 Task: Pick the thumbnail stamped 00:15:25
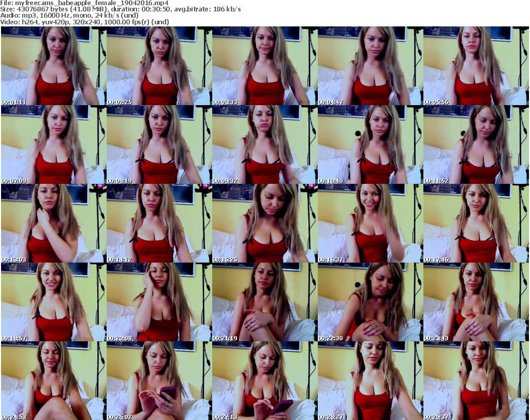tap(264, 223)
